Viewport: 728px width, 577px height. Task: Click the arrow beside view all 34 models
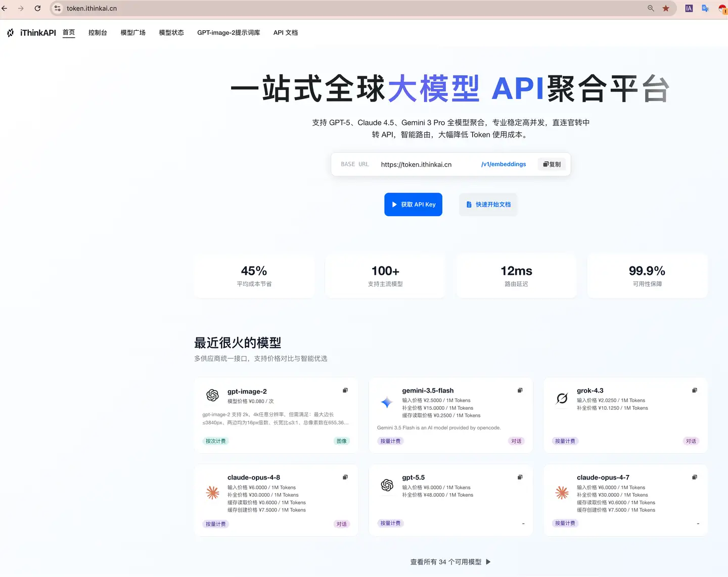point(488,562)
